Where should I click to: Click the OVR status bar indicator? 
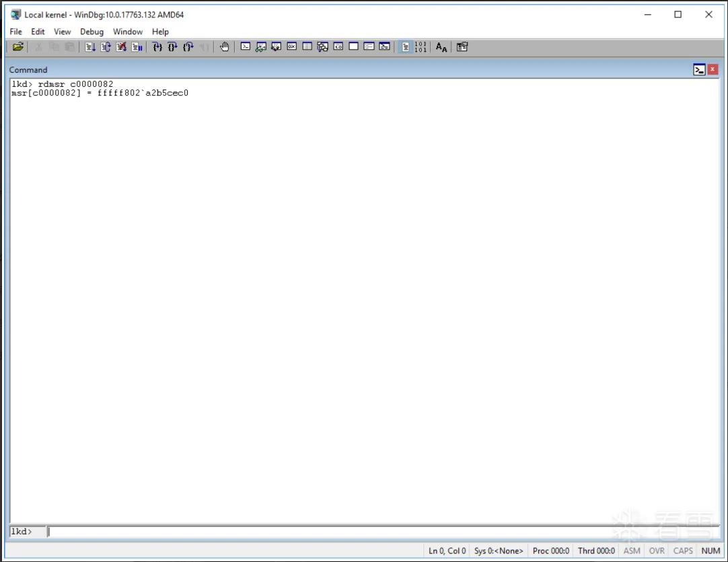click(x=657, y=551)
